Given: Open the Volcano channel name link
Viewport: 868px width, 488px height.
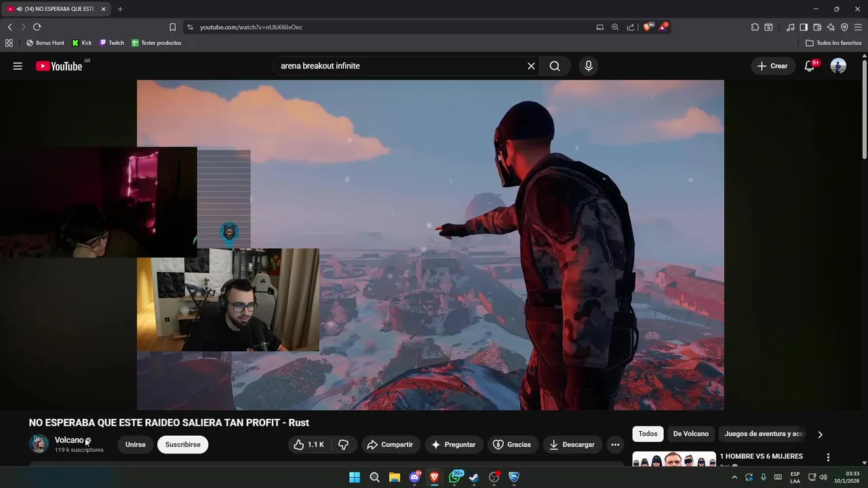Looking at the screenshot, I should click(x=69, y=440).
